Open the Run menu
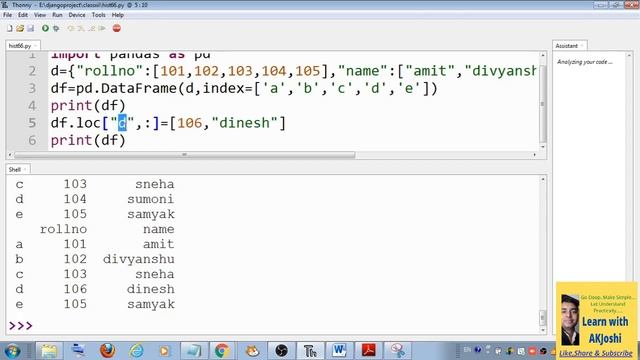This screenshot has width=640, height=360. (57, 15)
